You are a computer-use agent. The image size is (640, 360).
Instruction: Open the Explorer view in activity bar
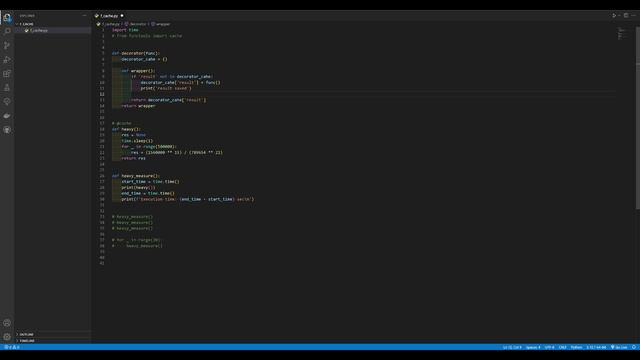pos(7,18)
